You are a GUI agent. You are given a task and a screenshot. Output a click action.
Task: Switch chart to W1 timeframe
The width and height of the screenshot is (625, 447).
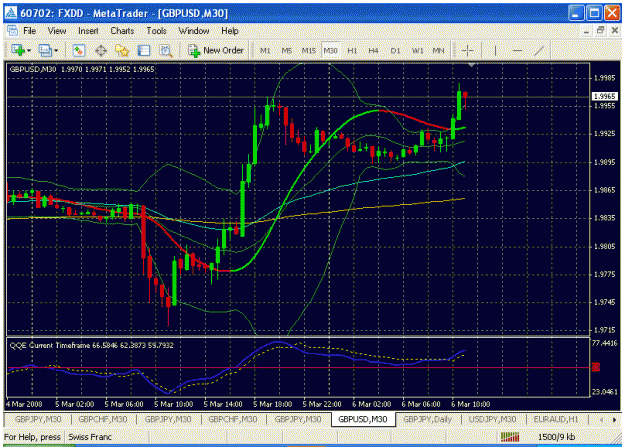click(x=417, y=51)
